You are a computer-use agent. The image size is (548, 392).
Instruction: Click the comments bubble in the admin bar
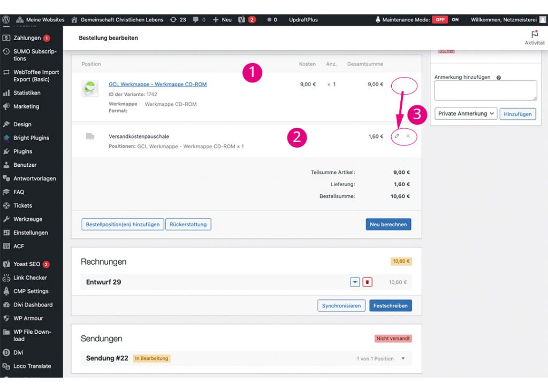coord(199,20)
